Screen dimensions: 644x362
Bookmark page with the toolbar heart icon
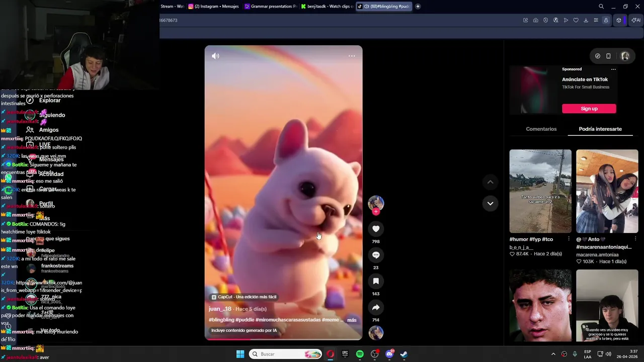click(x=576, y=20)
